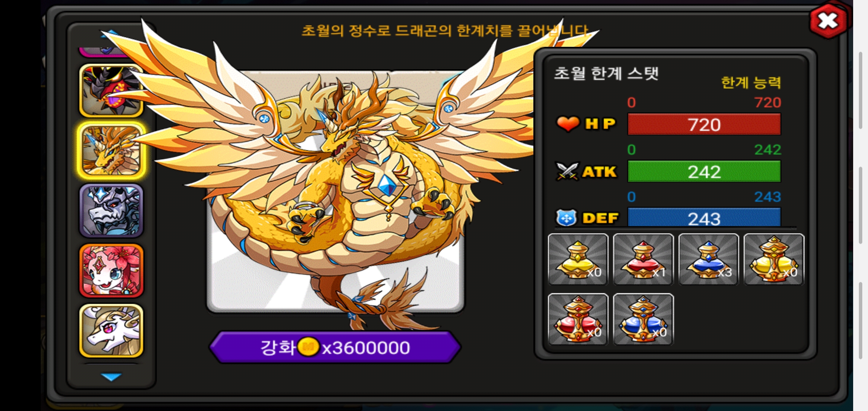Viewport: 868px width, 411px height.
Task: Choose the highlighted golden dragon portrait
Action: [111, 151]
